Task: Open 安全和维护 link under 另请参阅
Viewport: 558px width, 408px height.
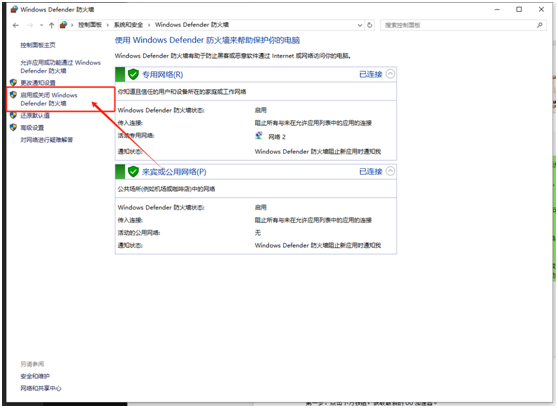Action: [35, 376]
